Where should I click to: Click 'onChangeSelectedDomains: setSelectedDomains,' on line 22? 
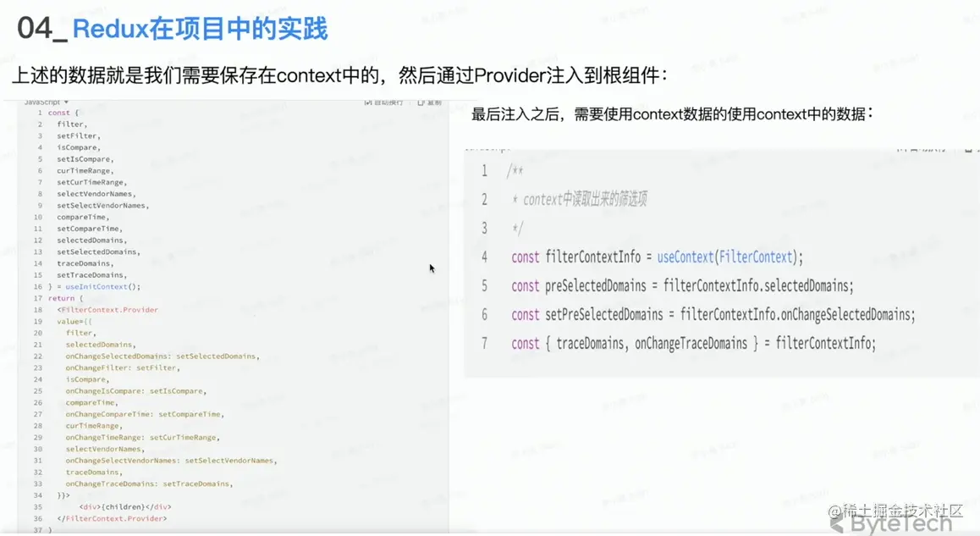tap(162, 356)
